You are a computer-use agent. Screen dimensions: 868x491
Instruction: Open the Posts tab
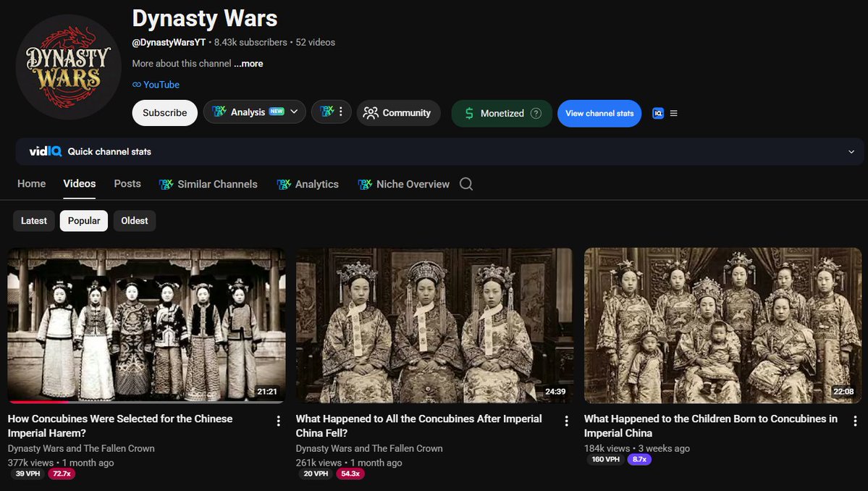click(x=127, y=184)
